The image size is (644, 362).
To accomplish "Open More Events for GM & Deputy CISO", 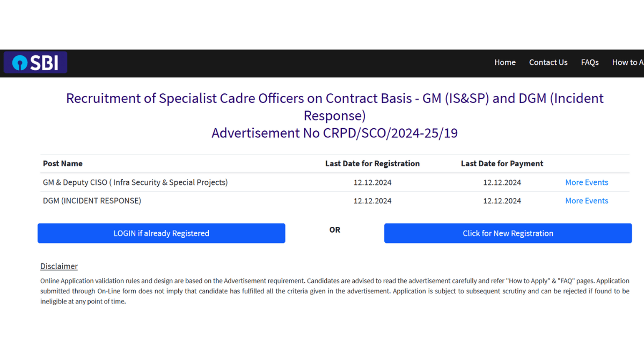I will [587, 182].
